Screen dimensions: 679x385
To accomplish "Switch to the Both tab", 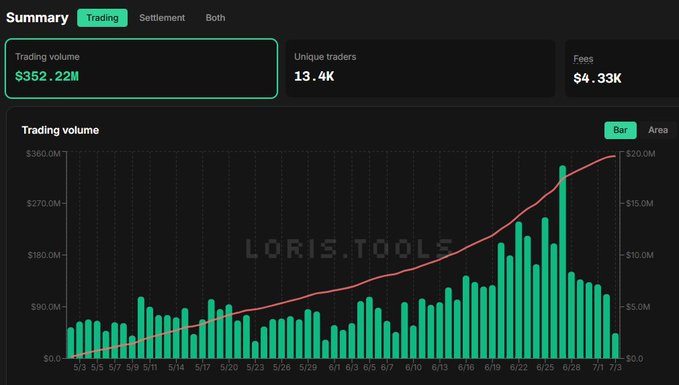I will click(215, 18).
